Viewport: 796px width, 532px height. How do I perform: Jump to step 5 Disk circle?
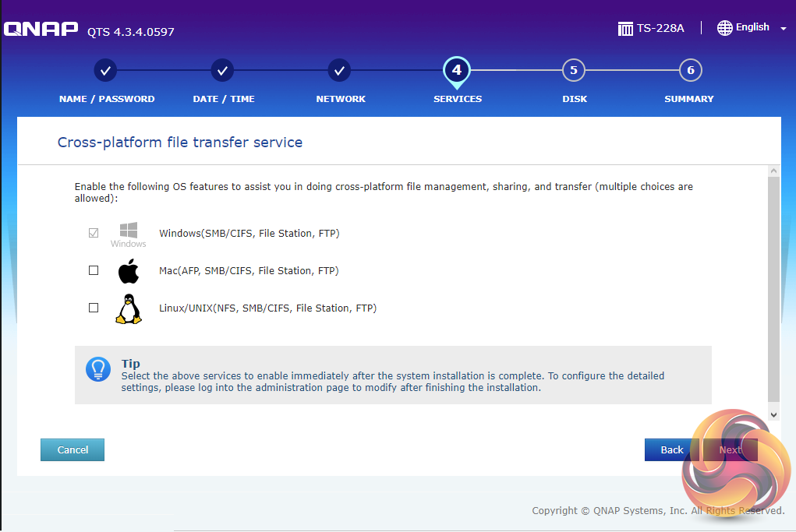coord(574,71)
